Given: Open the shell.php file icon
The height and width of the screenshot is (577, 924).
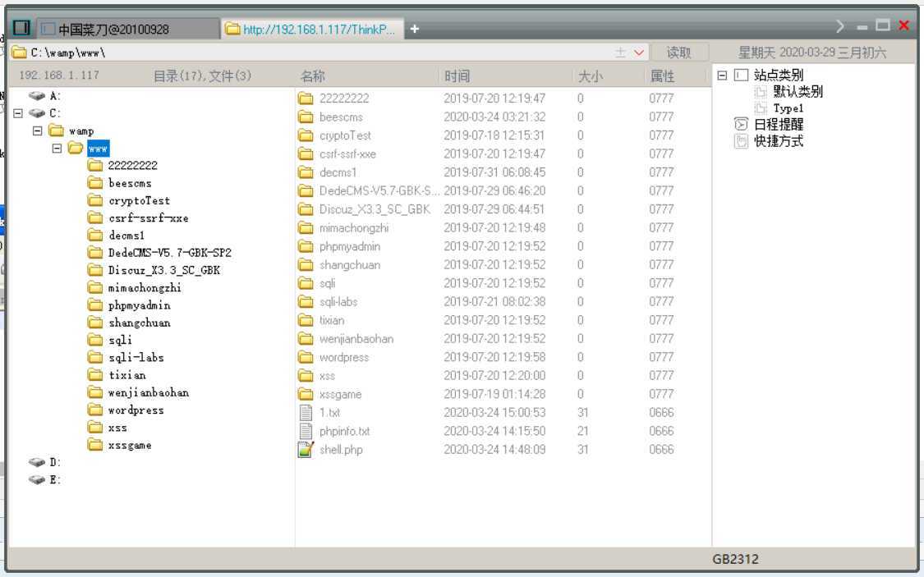Looking at the screenshot, I should tap(306, 450).
